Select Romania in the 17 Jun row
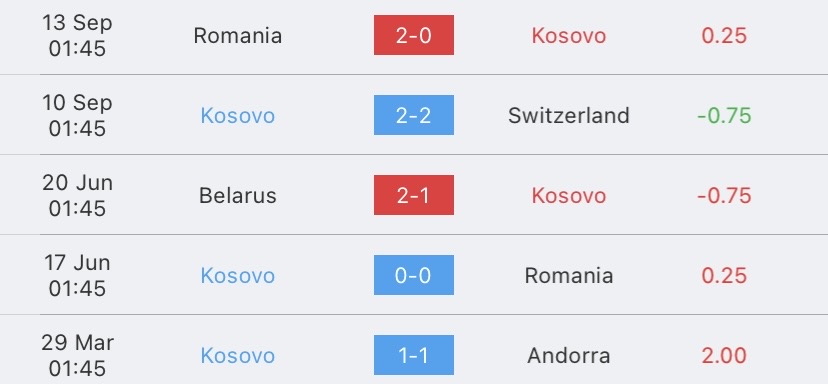828x384 pixels. pyautogui.click(x=569, y=275)
